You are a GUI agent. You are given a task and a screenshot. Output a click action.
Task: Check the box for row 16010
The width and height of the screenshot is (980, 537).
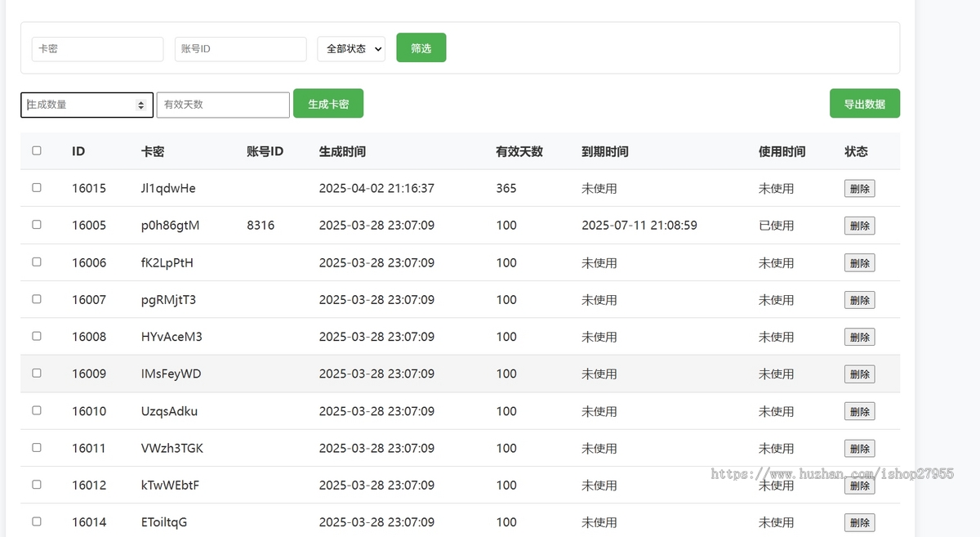pos(37,410)
